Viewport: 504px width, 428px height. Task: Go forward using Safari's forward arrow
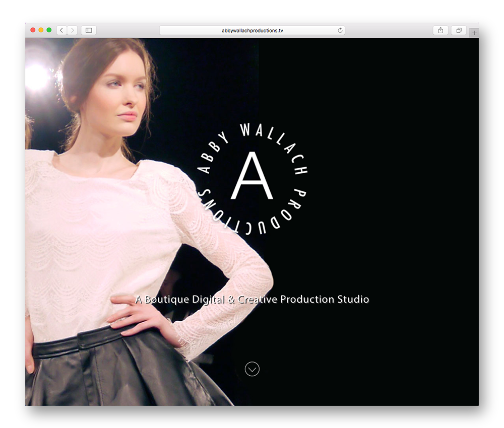point(72,30)
